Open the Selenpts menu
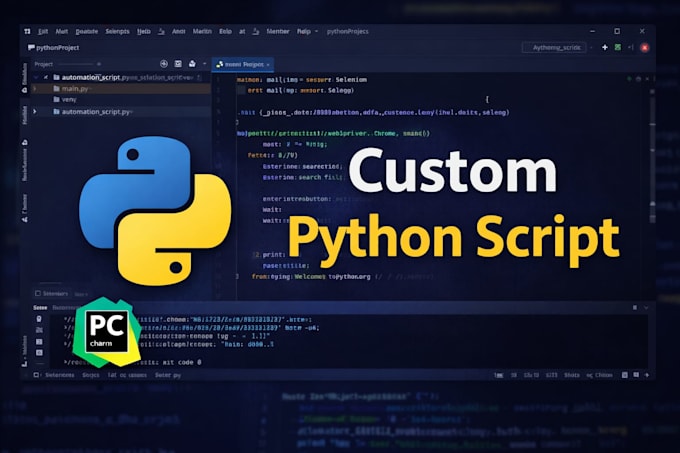 point(117,31)
